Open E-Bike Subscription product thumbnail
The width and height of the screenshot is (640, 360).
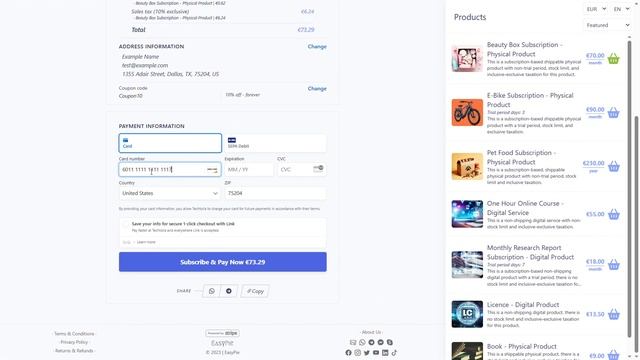click(x=467, y=113)
